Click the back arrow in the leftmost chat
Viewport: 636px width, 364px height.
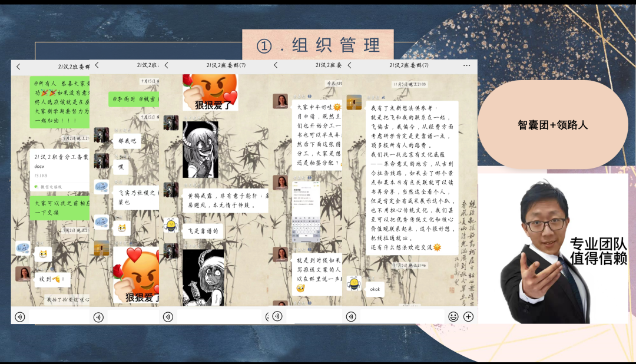(x=18, y=67)
